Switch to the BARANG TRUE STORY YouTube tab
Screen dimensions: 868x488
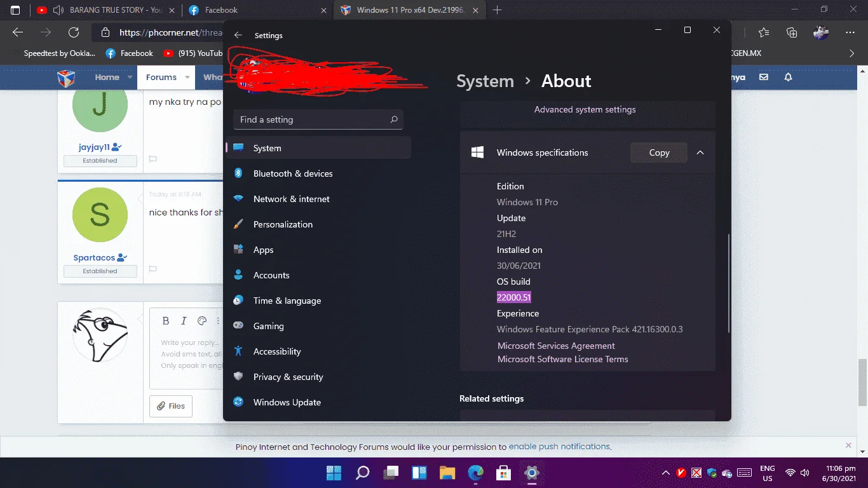coord(105,10)
